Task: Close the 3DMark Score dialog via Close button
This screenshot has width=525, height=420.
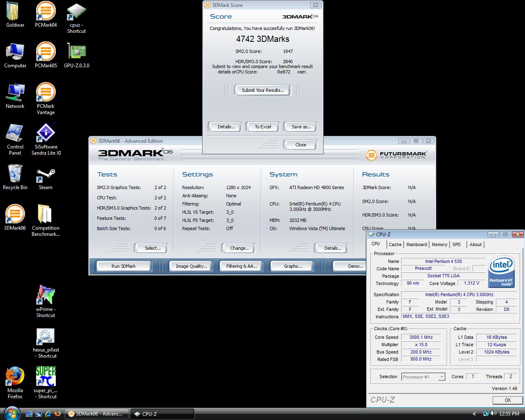Action: (300, 145)
